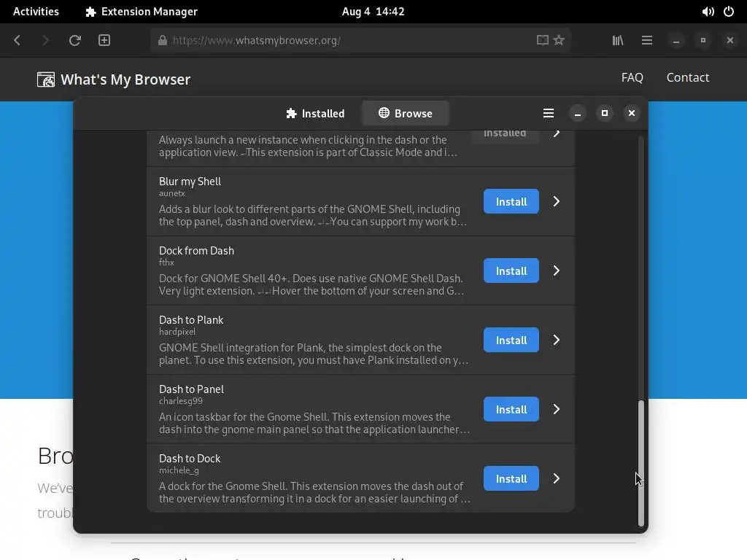Open the browser hamburger menu
Screen dimensions: 747x560
click(647, 40)
